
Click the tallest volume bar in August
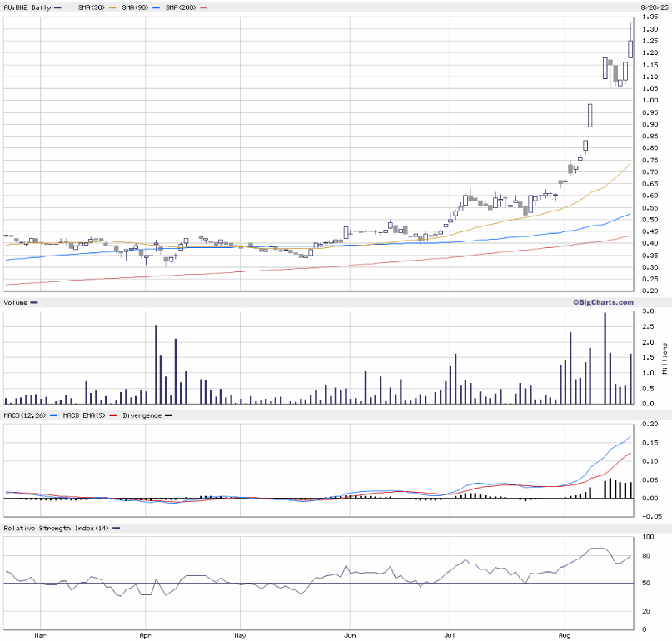coord(605,358)
